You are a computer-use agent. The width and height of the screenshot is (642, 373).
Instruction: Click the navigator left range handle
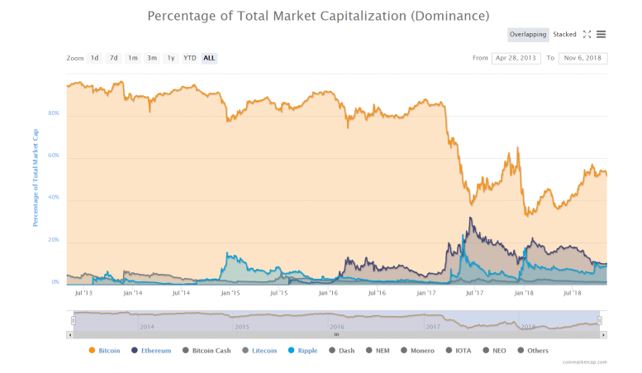(x=73, y=321)
